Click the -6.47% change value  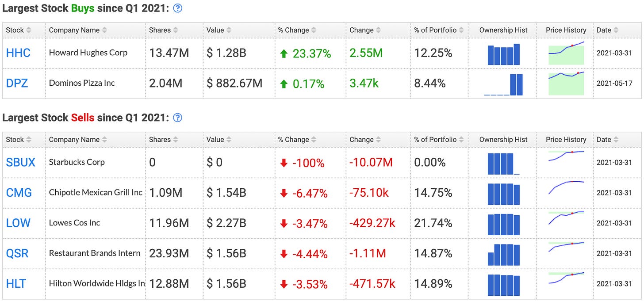pyautogui.click(x=310, y=194)
